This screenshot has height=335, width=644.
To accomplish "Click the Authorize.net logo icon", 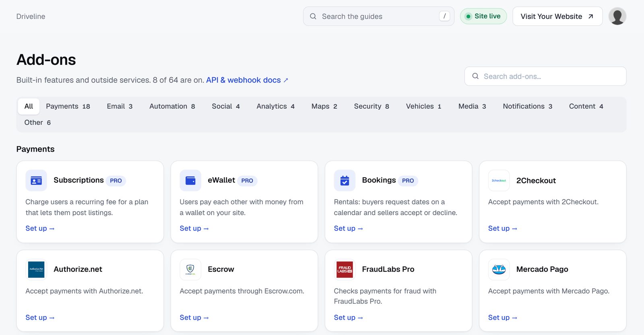I will pyautogui.click(x=36, y=269).
